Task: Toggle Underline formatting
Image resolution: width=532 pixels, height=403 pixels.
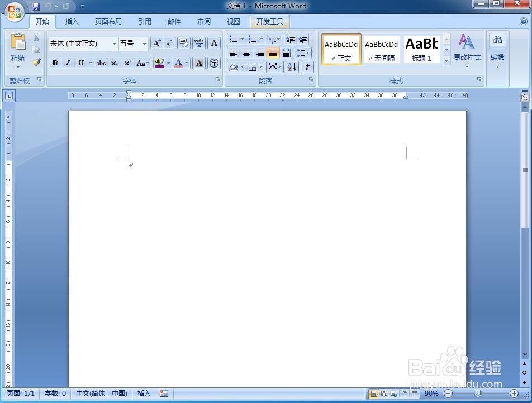Action: (81, 63)
